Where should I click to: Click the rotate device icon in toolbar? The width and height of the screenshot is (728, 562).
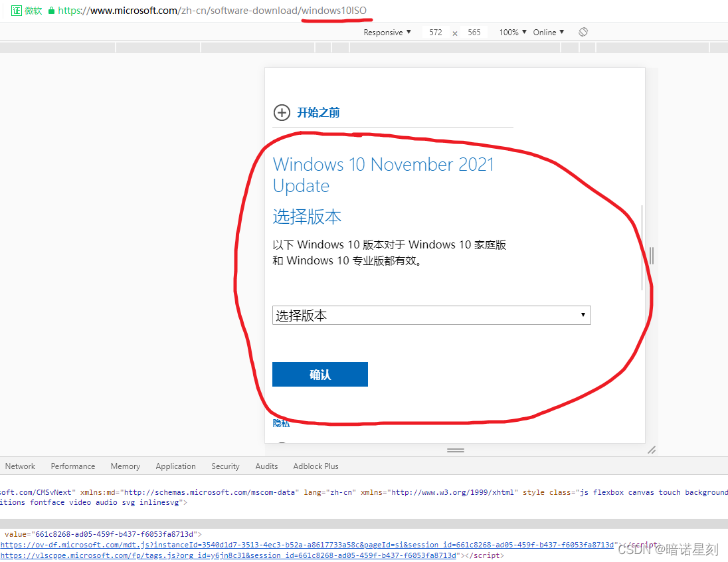[x=583, y=32]
